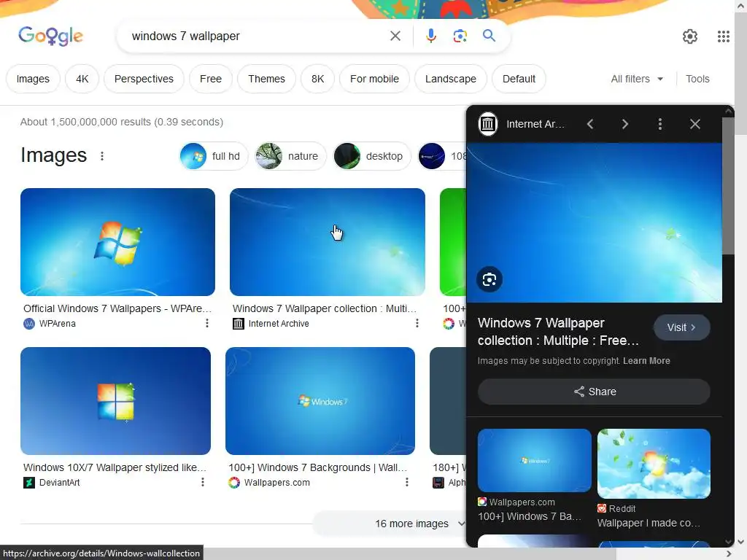Go to next image in preview panel
Viewport: 747px width, 560px height.
click(x=625, y=124)
